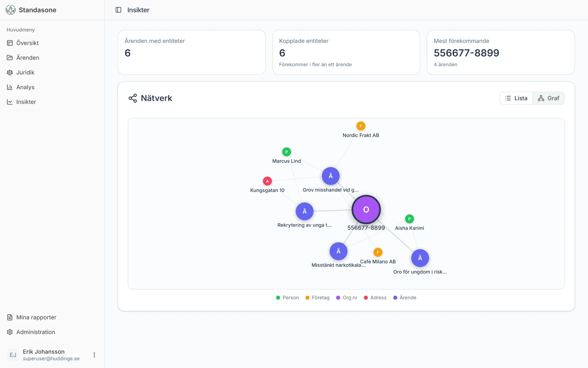Screen dimensions: 588x368
Task: Select the Grov misshandel case node
Action: pyautogui.click(x=331, y=176)
